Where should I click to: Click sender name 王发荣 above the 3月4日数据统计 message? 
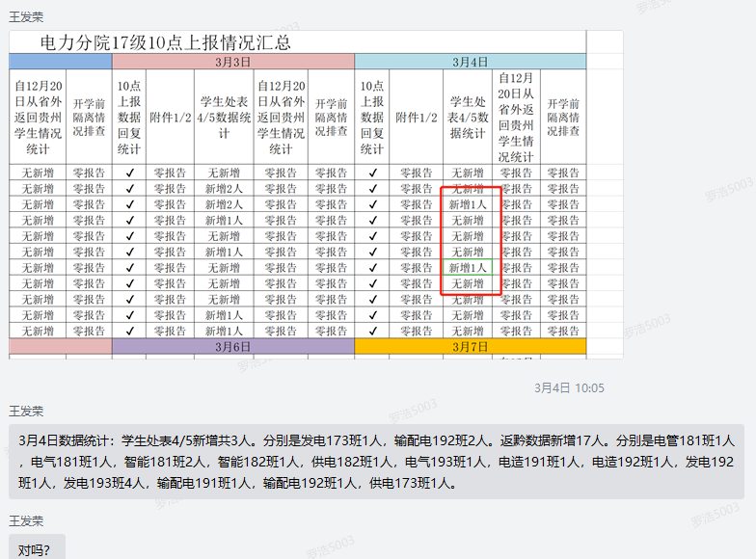[x=26, y=411]
